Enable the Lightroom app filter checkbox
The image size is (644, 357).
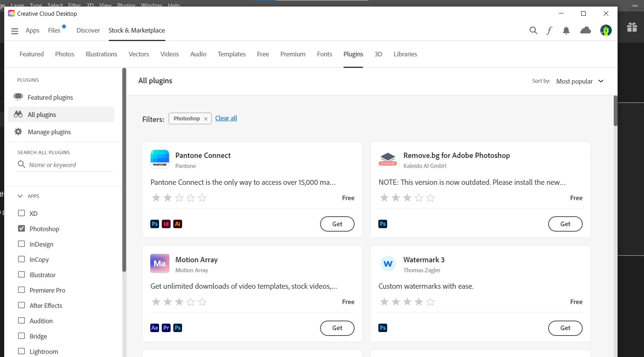click(21, 351)
